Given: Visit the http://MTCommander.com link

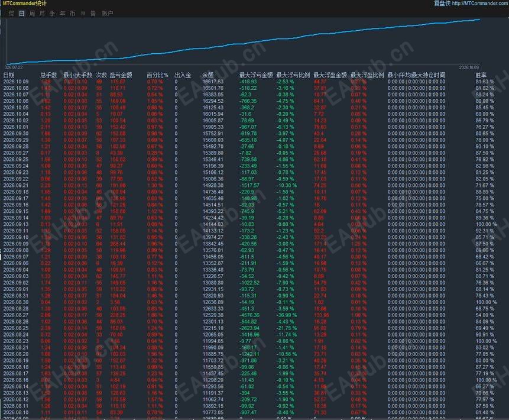Looking at the screenshot, I should click(x=480, y=3).
